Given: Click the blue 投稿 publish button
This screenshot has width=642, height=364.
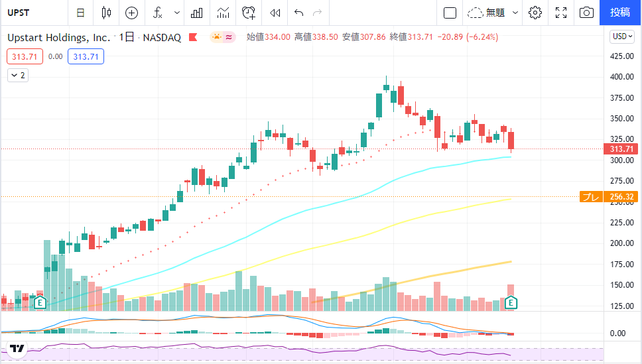Looking at the screenshot, I should [x=620, y=13].
